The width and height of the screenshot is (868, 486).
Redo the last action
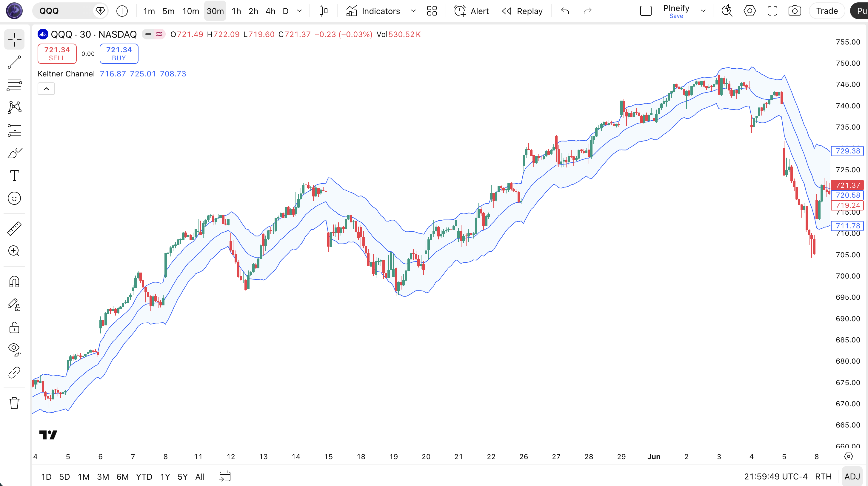click(587, 11)
